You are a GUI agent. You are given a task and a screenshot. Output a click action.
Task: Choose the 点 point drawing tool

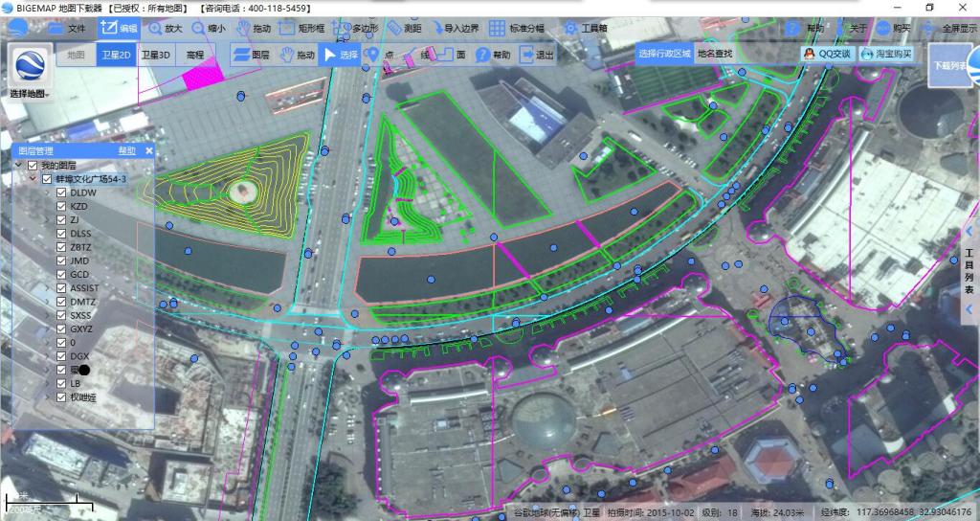point(380,55)
